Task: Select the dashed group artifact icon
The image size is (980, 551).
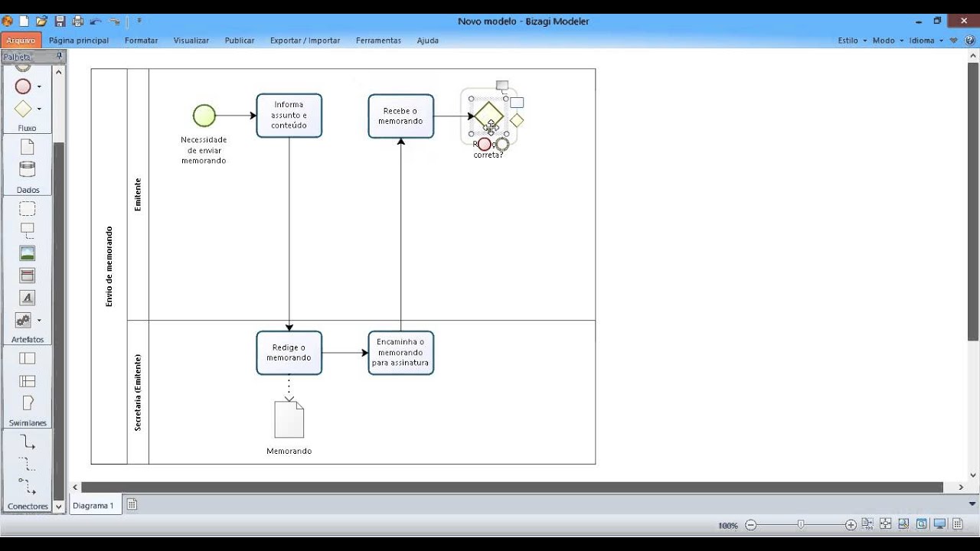Action: [27, 208]
